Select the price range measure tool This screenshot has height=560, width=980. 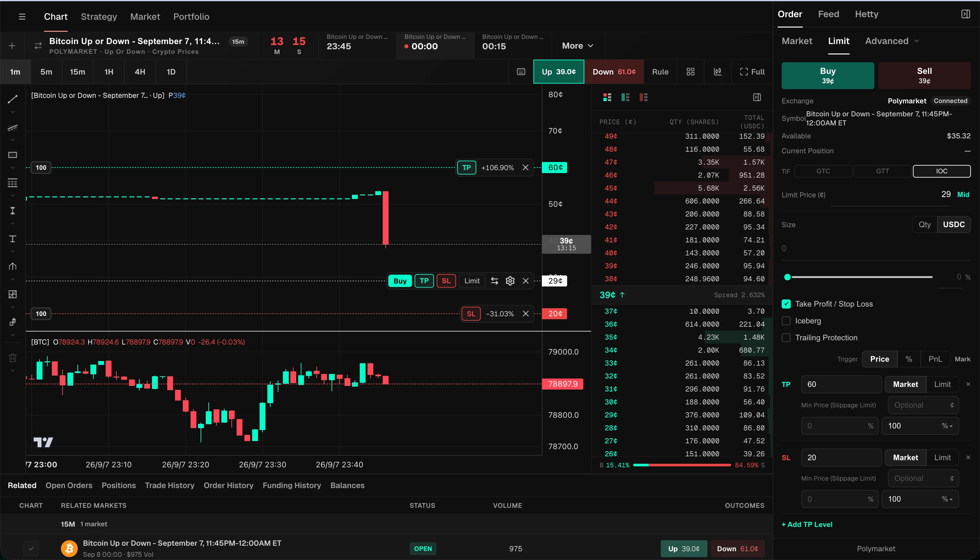[12, 210]
